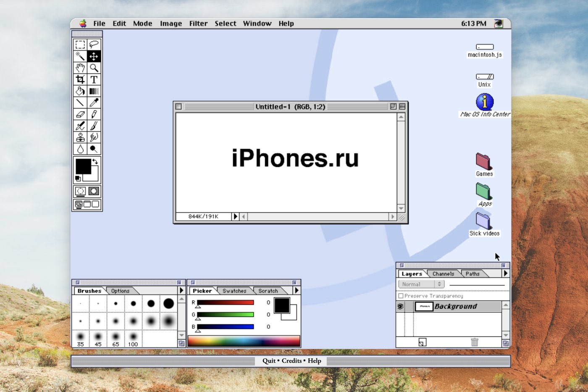The height and width of the screenshot is (392, 588).
Task: Open the Layers panel menu arrow
Action: coord(506,273)
